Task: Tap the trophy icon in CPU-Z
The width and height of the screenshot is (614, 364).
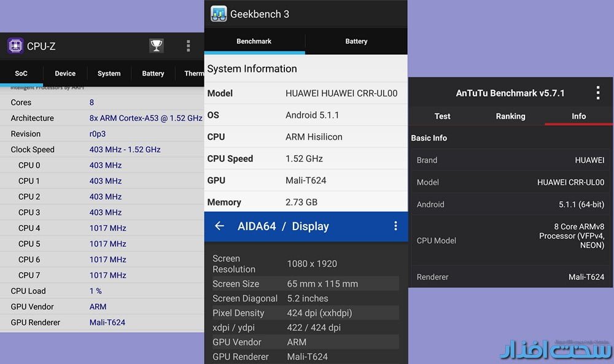Action: (x=157, y=46)
